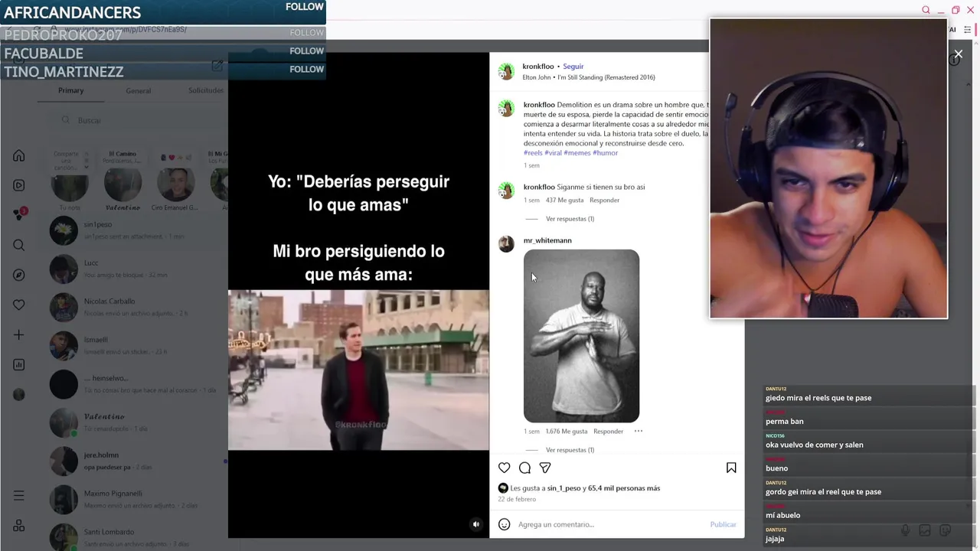
Task: Click the reel video of the man walking
Action: (358, 370)
